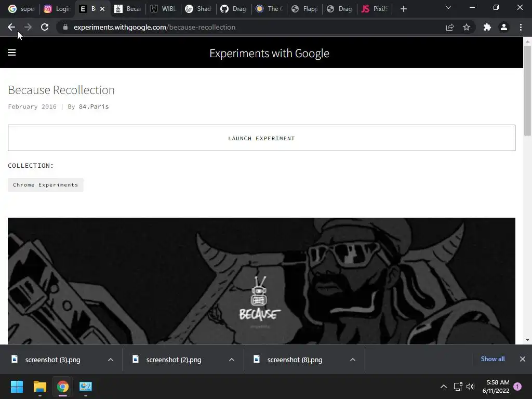Open the clock showing 5:58 AM
This screenshot has height=399, width=532.
click(x=496, y=387)
